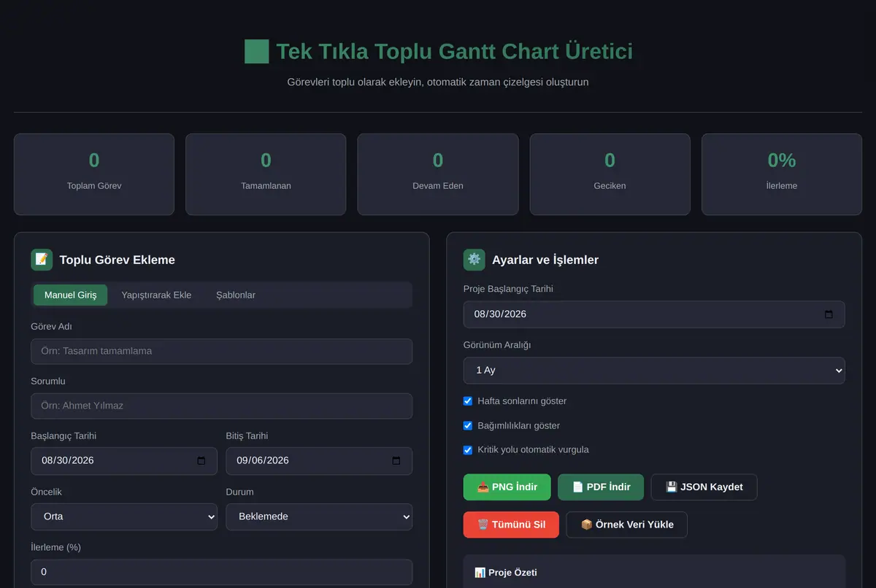
Task: Click the Proje Başlangıç Tarihi date value
Action: [x=500, y=314]
